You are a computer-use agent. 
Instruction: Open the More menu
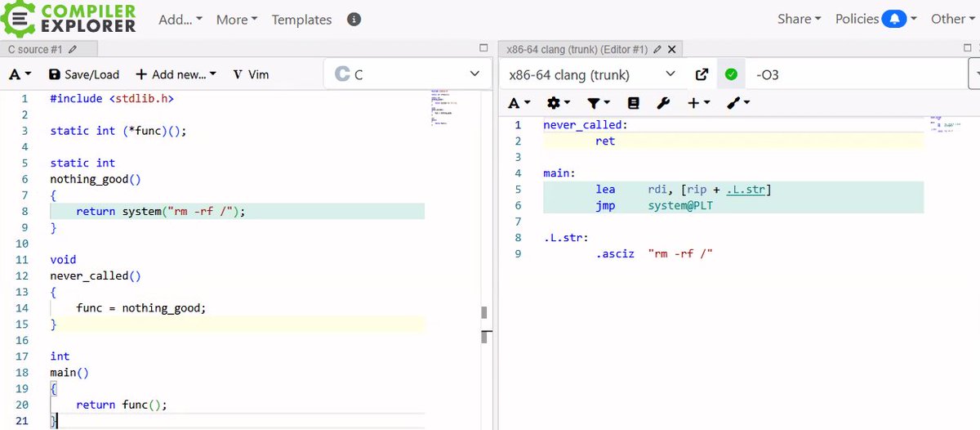coord(237,20)
